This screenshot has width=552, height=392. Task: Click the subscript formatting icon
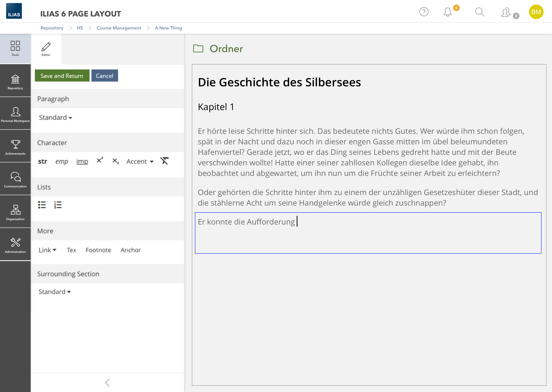(x=116, y=161)
